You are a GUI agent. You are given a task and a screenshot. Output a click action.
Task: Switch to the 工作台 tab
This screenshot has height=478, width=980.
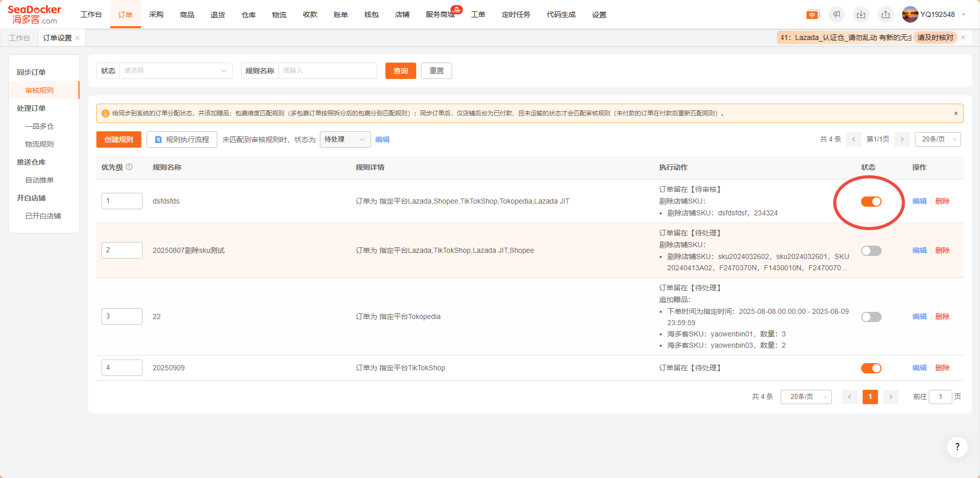19,38
